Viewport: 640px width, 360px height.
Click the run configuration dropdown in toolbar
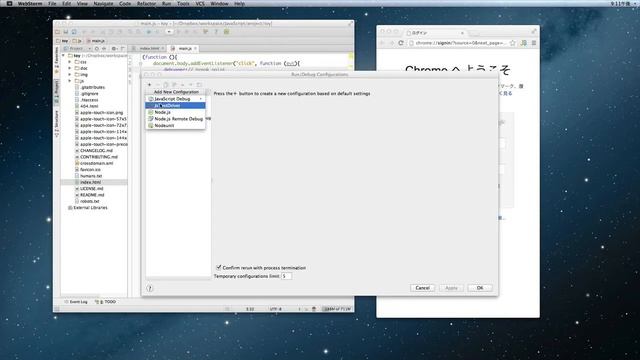coord(169,32)
